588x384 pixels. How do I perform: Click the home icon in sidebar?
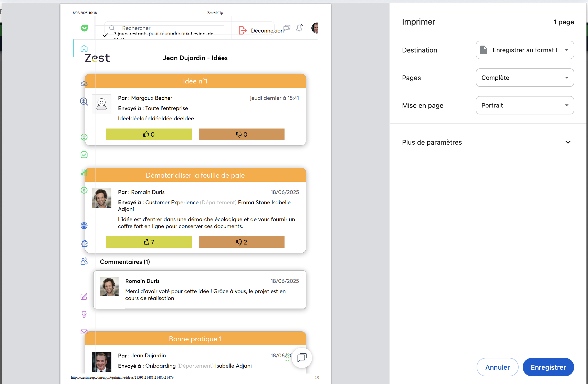pos(84,49)
